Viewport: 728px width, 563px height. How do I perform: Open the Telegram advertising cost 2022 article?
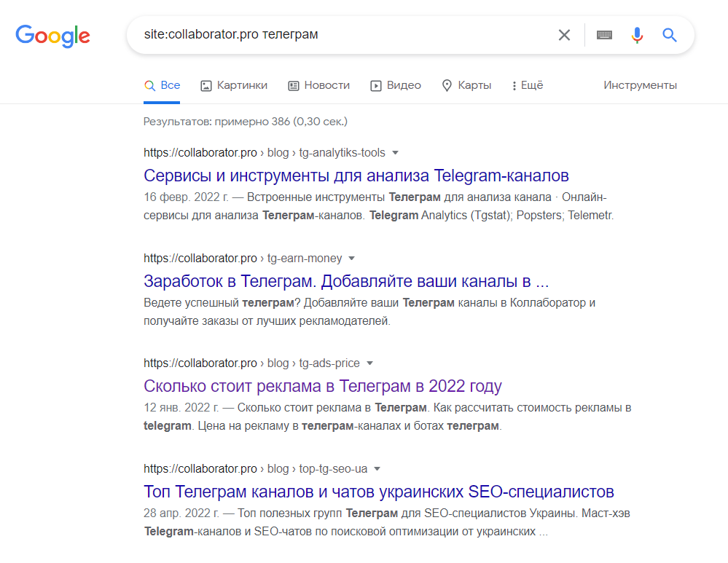point(324,385)
